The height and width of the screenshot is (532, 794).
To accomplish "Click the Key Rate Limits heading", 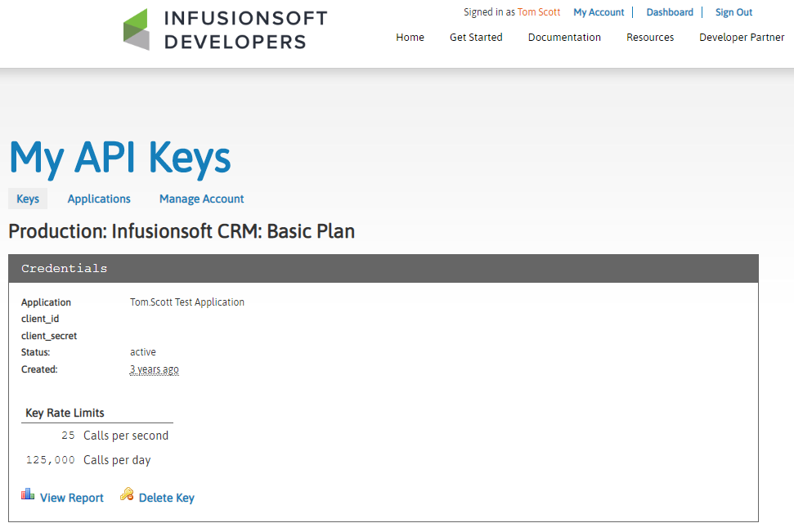I will click(65, 413).
